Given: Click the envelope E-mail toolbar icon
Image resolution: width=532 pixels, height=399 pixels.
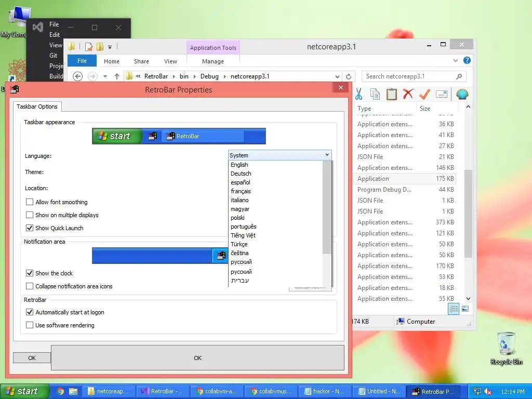Looking at the screenshot, I should pos(442,94).
